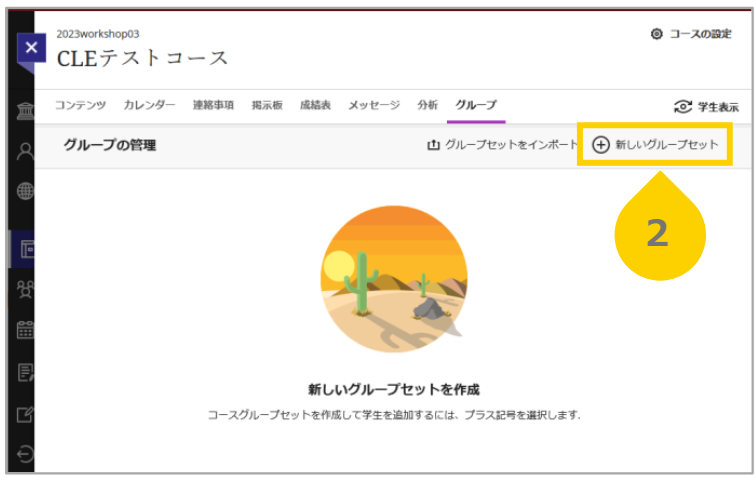Open the institution page icon in sidebar
This screenshot has height=478, width=756.
coord(25,111)
